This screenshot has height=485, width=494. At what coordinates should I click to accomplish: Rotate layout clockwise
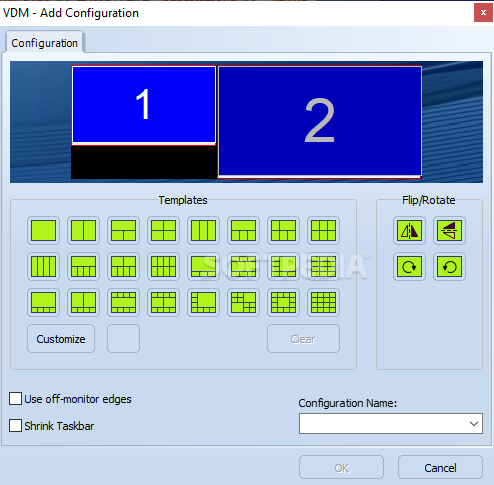[409, 266]
